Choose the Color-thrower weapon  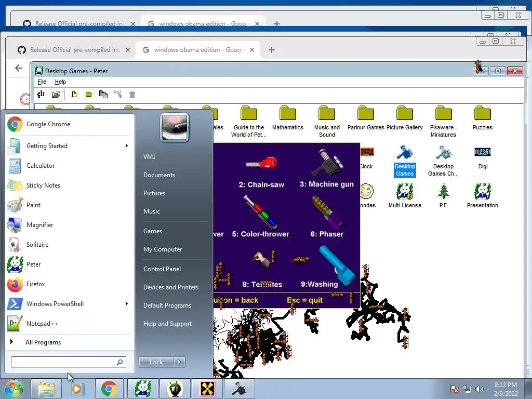coord(261,217)
